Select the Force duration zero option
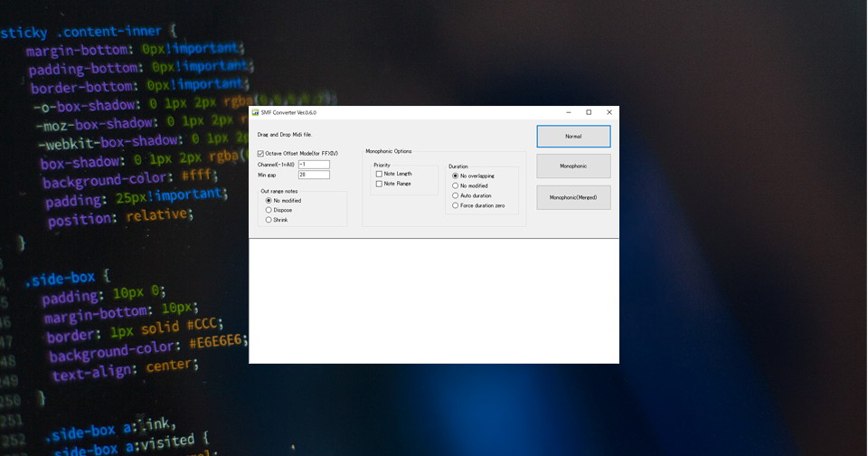 pyautogui.click(x=456, y=205)
